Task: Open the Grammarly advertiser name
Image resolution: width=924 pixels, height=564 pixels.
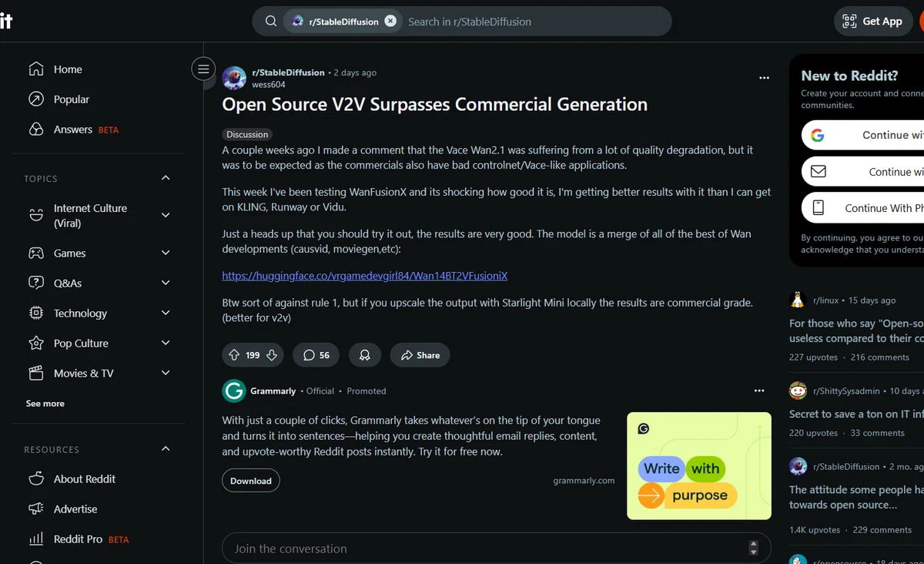Action: (273, 391)
